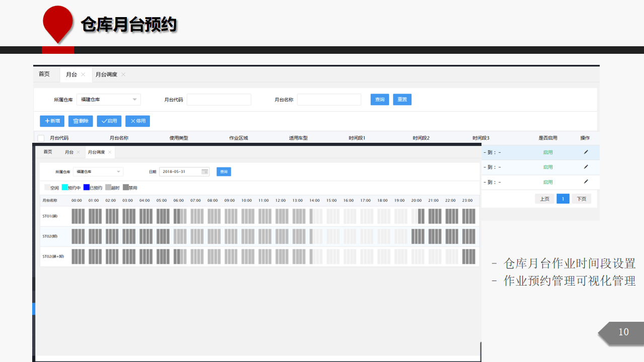Viewport: 644px width, 362px height.
Task: Click the 20:00 time column header
Action: [417, 200]
